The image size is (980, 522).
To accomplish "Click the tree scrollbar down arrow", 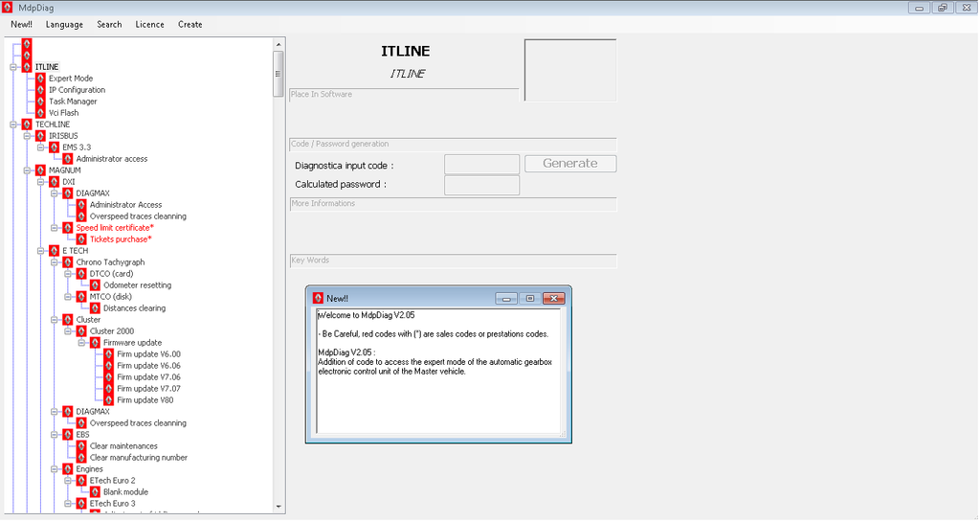I will tap(278, 507).
